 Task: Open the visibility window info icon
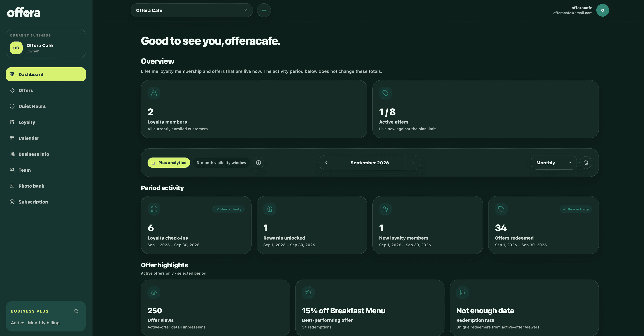(x=258, y=163)
